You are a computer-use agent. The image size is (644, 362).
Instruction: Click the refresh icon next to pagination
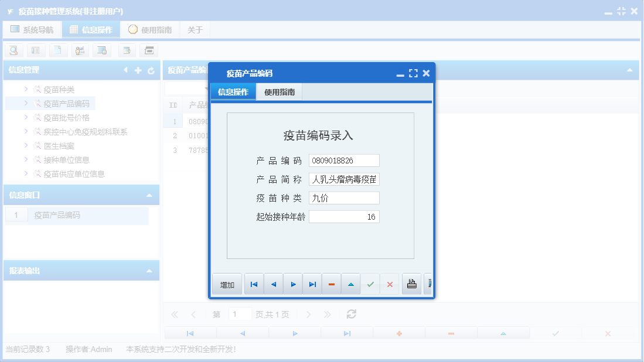pos(350,314)
